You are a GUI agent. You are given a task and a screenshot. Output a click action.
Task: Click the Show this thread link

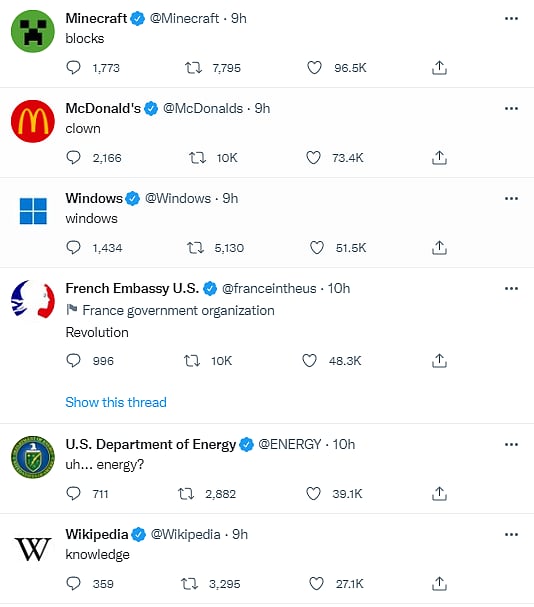[x=116, y=402]
